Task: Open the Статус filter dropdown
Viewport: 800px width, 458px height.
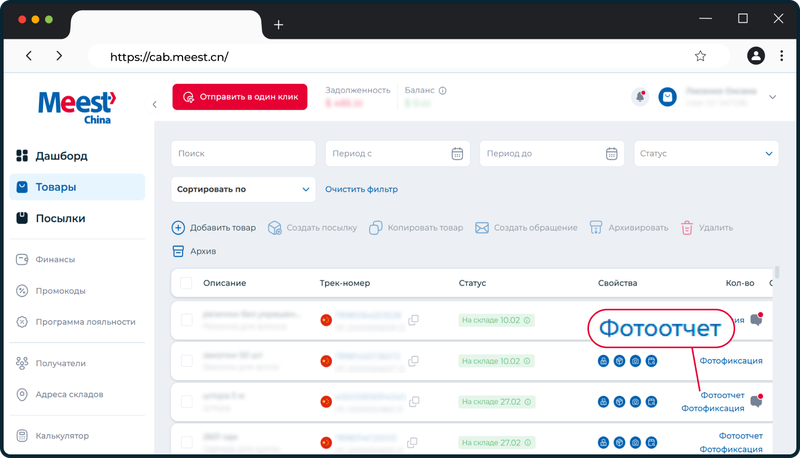Action: pos(706,154)
